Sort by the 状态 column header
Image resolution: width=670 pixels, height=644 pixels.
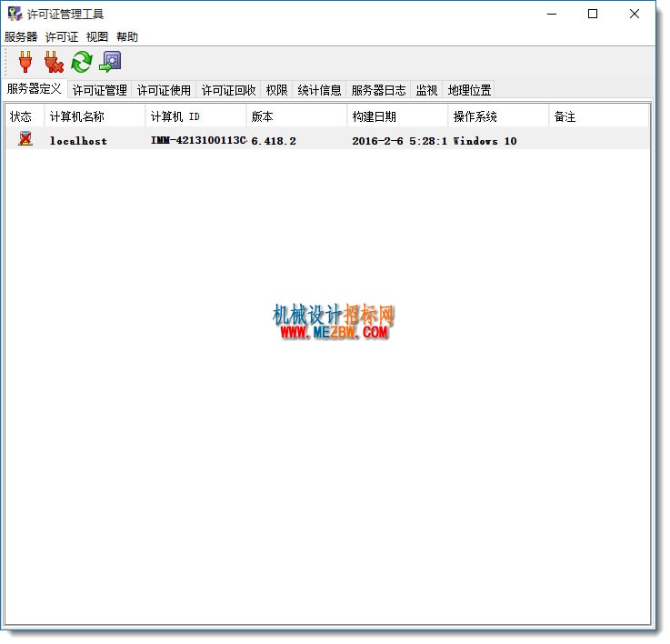pyautogui.click(x=25, y=116)
